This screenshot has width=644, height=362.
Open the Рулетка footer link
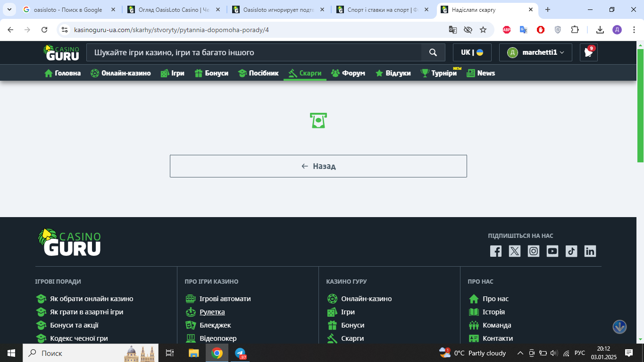click(x=212, y=312)
